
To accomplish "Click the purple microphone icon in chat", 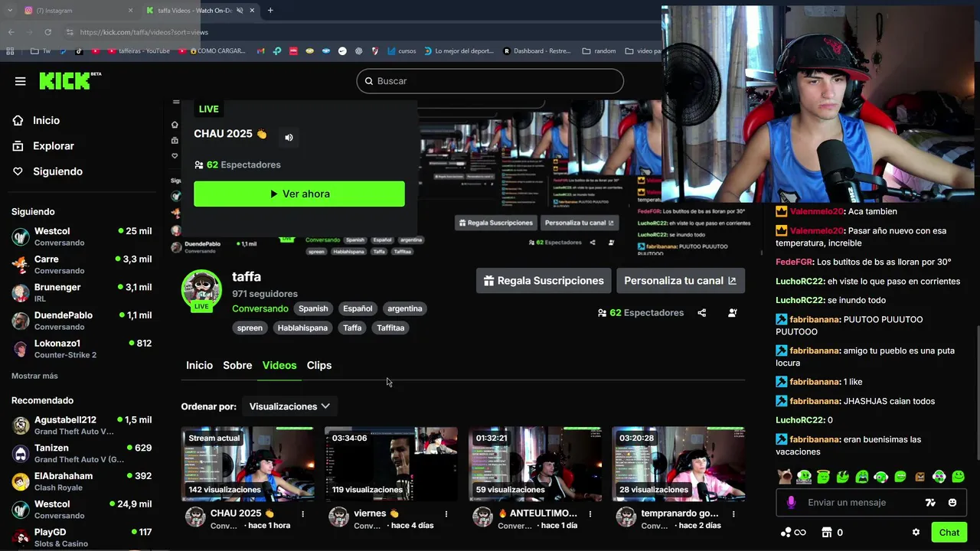I will click(791, 503).
